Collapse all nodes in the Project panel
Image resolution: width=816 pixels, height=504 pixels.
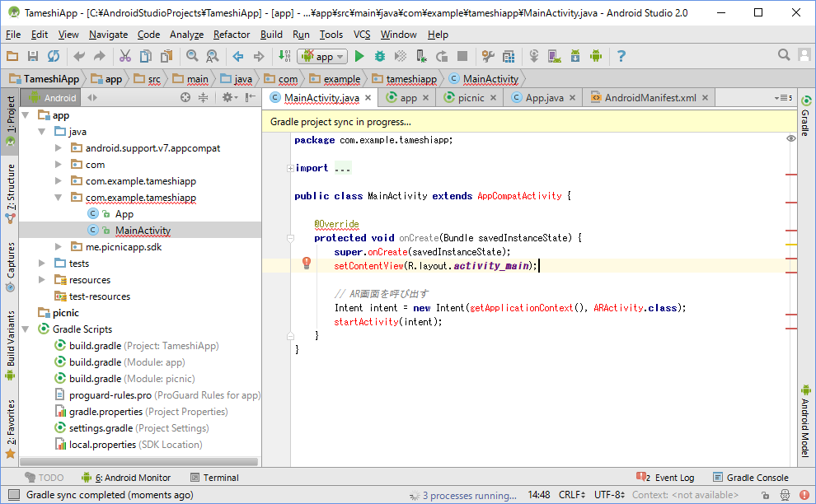[203, 97]
